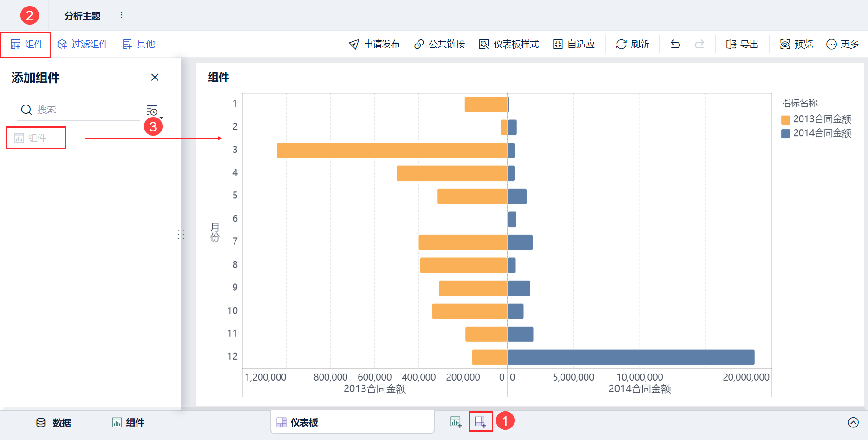Click the 公共链接 public link button
The image size is (868, 440).
click(440, 44)
